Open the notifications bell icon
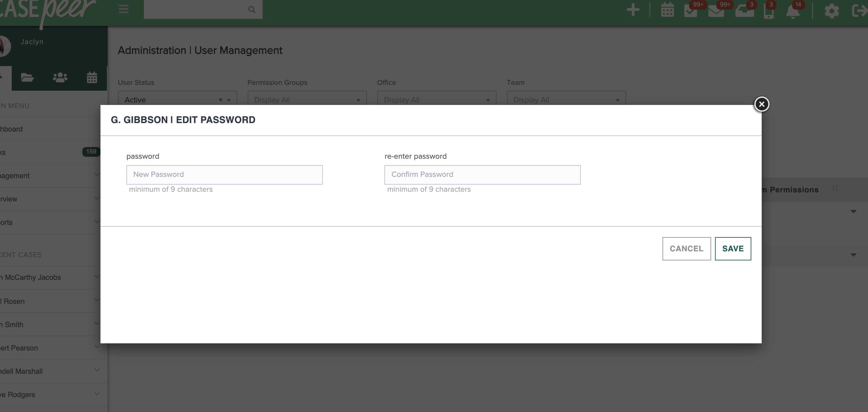 pos(792,12)
